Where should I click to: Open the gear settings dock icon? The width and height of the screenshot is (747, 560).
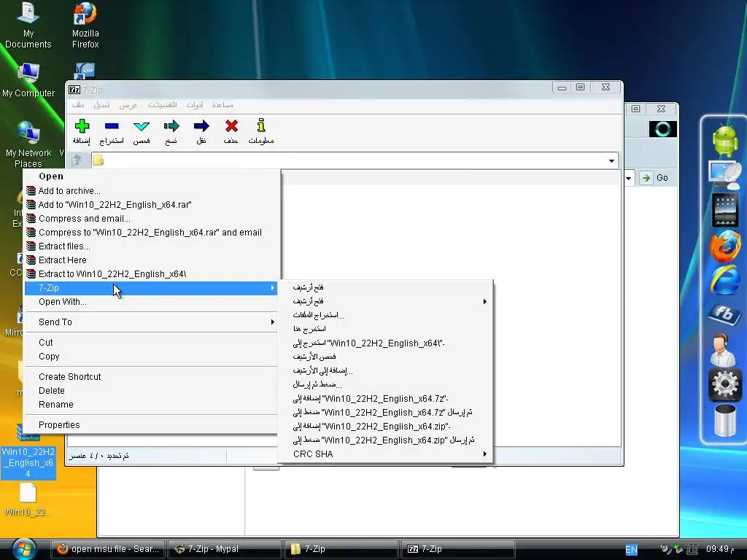tap(725, 384)
